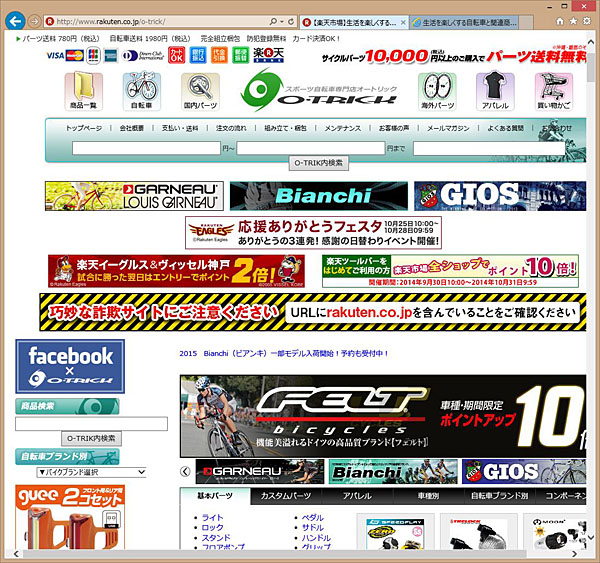The width and height of the screenshot is (600, 563).
Task: Switch to the 車種別 tab
Action: click(428, 496)
